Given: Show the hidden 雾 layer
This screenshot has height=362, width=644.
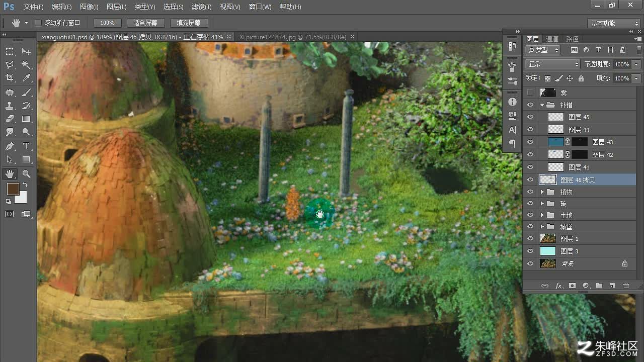Looking at the screenshot, I should [530, 93].
